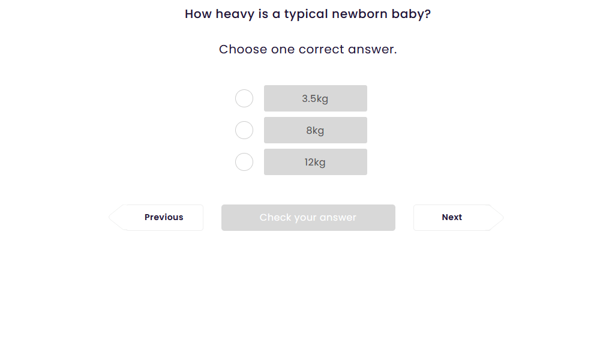
Task: Click the word 'How' starting the question
Action: pos(198,14)
